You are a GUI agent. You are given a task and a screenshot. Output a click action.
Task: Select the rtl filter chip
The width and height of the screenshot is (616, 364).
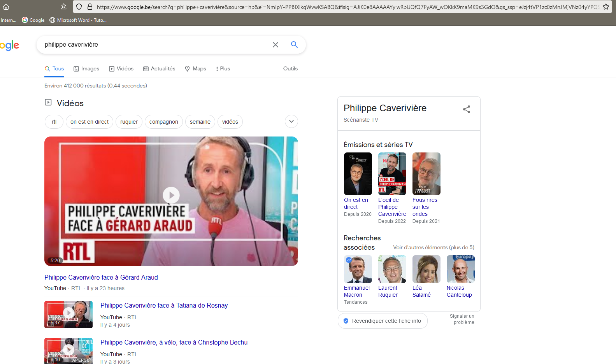pyautogui.click(x=54, y=122)
